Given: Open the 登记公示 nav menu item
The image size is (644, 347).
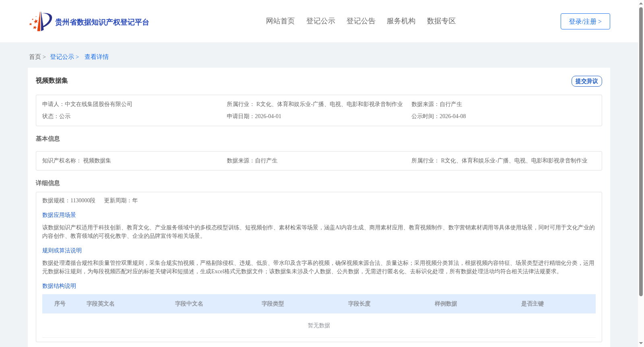Looking at the screenshot, I should click(320, 21).
